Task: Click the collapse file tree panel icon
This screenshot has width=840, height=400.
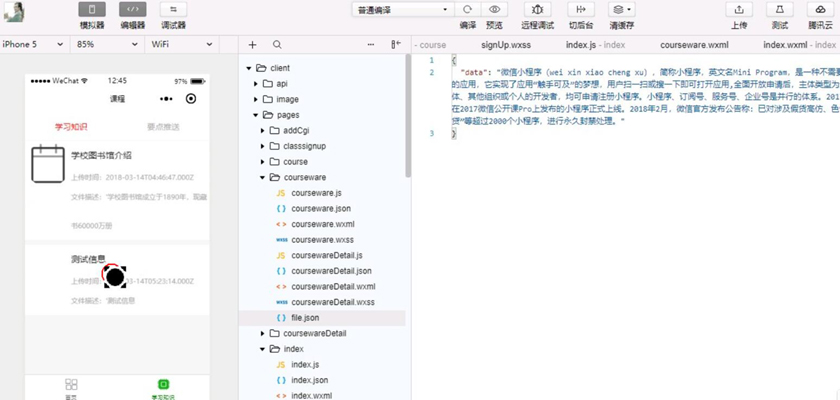Action: point(396,45)
